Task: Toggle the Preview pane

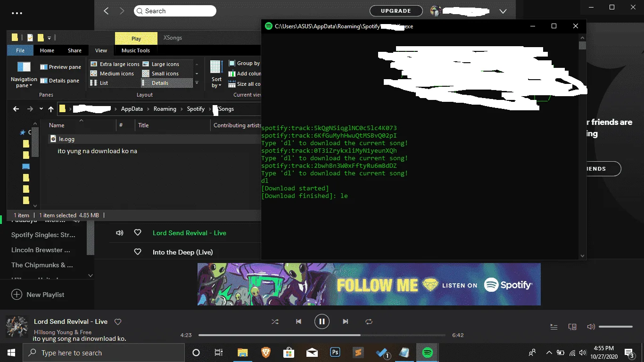Action: pos(61,67)
